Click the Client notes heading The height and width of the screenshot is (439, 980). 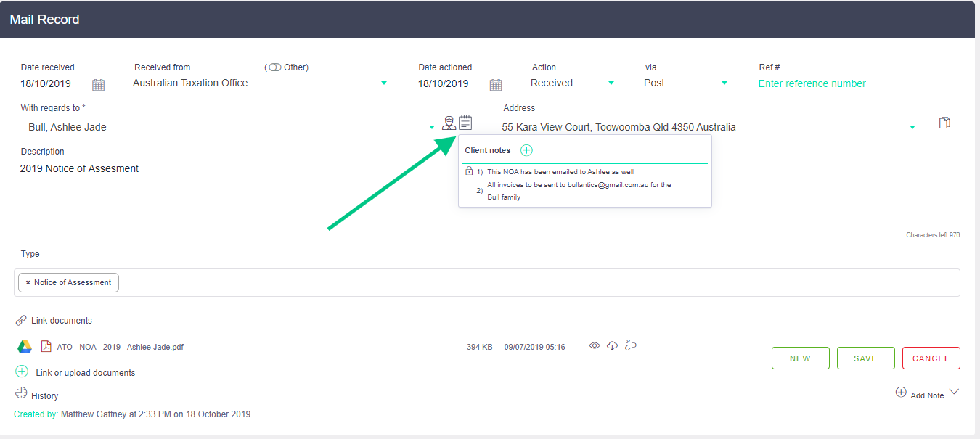click(x=488, y=150)
